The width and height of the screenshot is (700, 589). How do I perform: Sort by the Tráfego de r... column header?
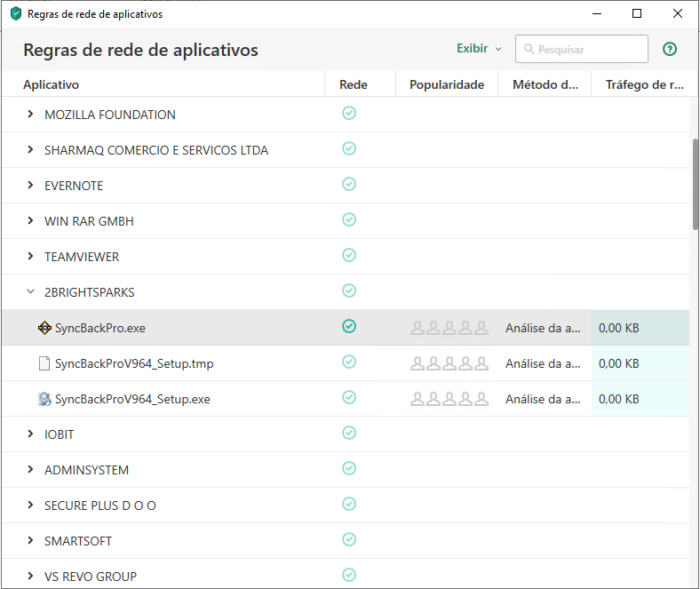[644, 84]
